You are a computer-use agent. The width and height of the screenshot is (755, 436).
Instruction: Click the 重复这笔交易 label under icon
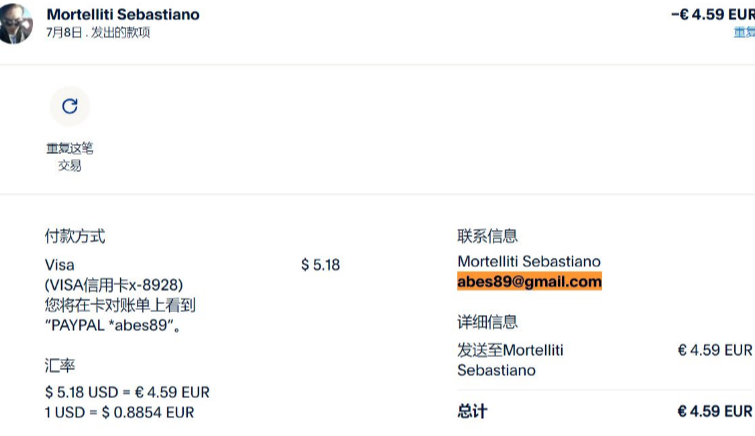coord(69,157)
